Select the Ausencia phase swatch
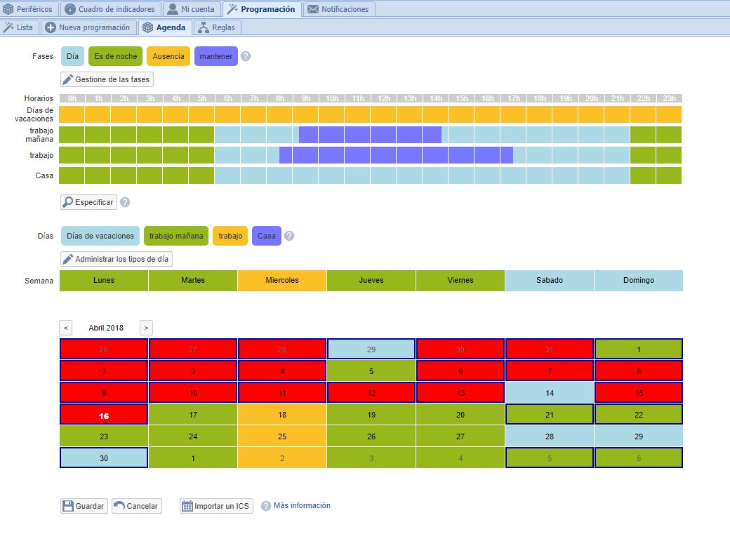Image resolution: width=730 pixels, height=560 pixels. pyautogui.click(x=168, y=56)
